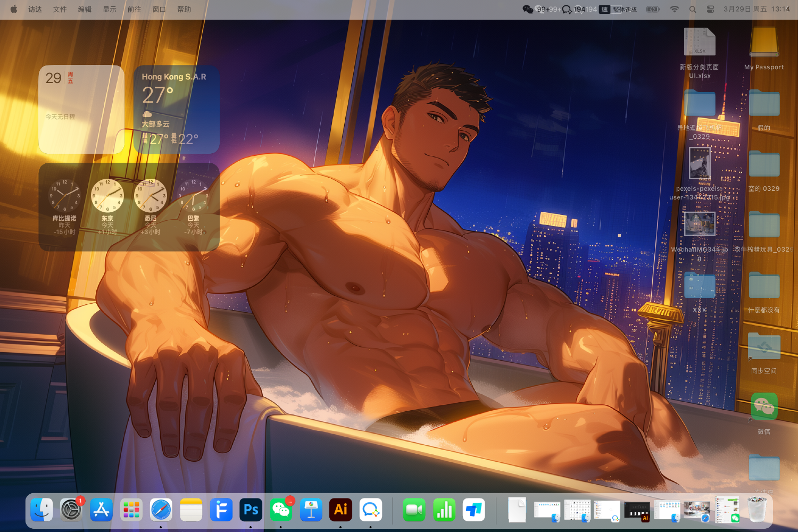The height and width of the screenshot is (532, 798).
Task: Open Finder from the Dock
Action: pos(41,510)
